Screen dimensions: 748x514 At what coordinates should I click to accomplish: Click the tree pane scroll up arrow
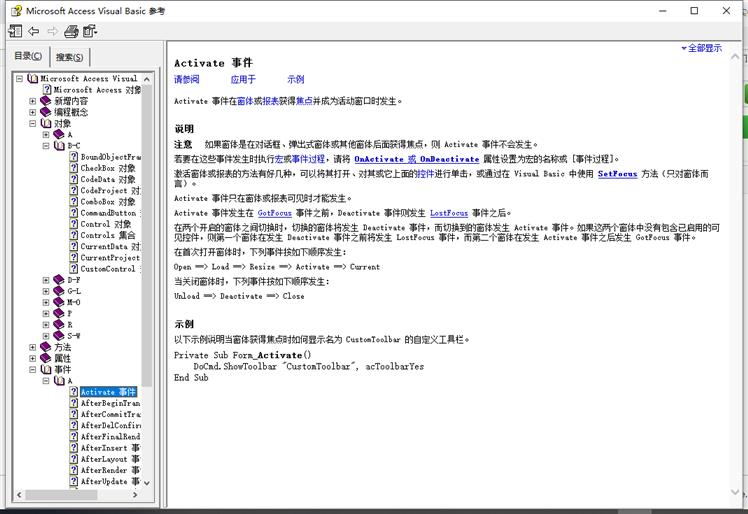147,79
